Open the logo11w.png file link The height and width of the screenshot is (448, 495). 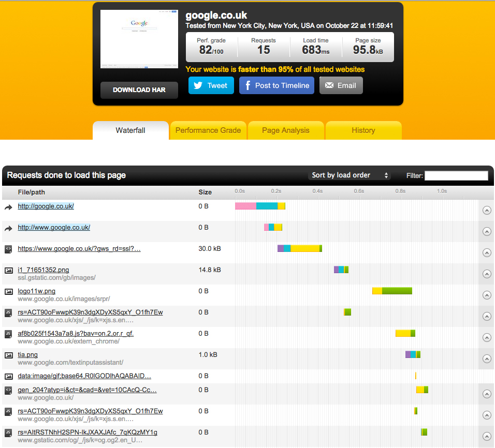coord(37,291)
